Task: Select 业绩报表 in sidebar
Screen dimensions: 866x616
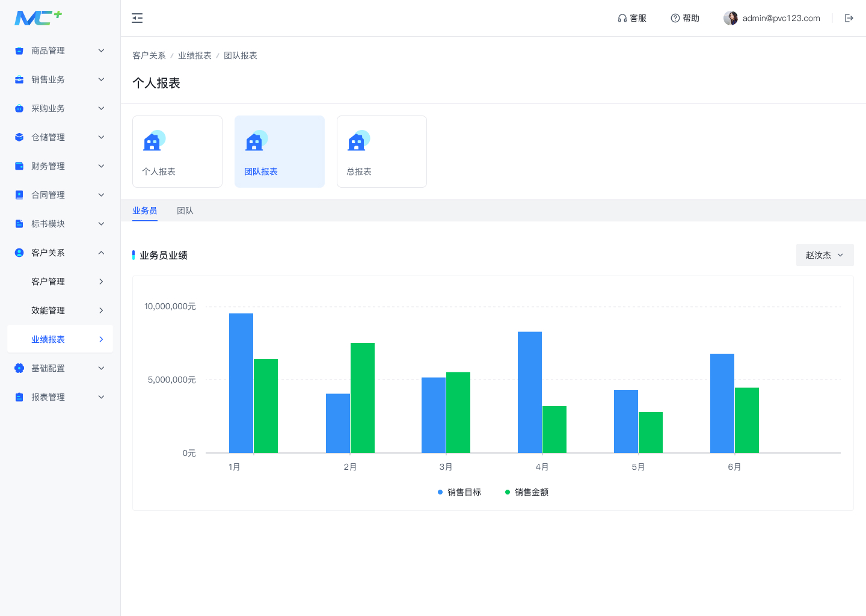Action: tap(60, 339)
